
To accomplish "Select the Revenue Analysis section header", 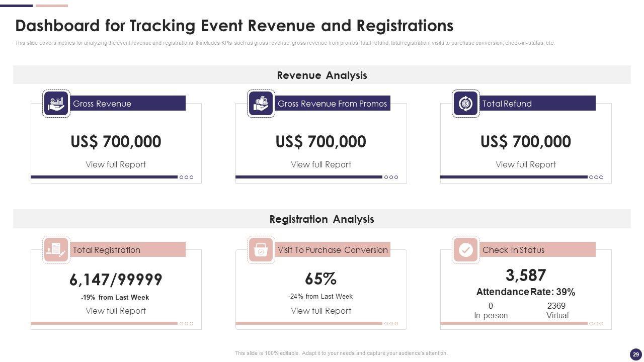I will coord(322,75).
